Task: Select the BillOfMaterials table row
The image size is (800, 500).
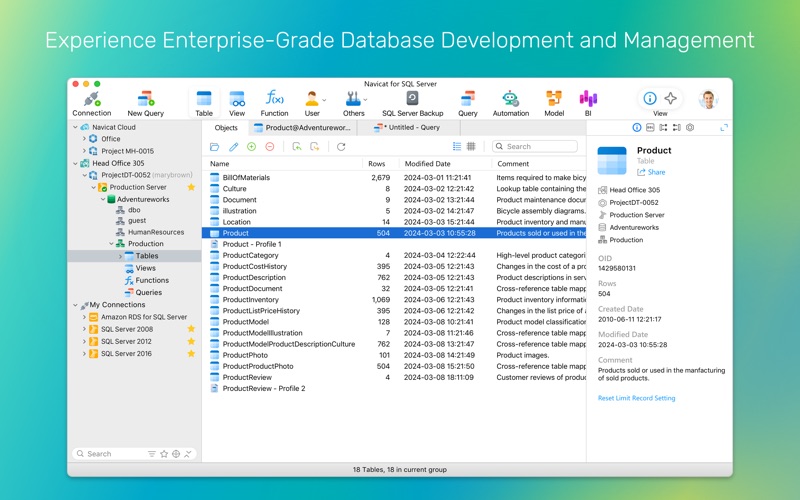Action: (394, 178)
